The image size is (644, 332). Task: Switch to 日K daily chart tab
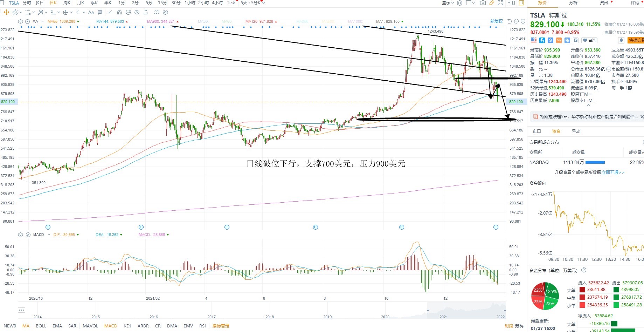53,3
